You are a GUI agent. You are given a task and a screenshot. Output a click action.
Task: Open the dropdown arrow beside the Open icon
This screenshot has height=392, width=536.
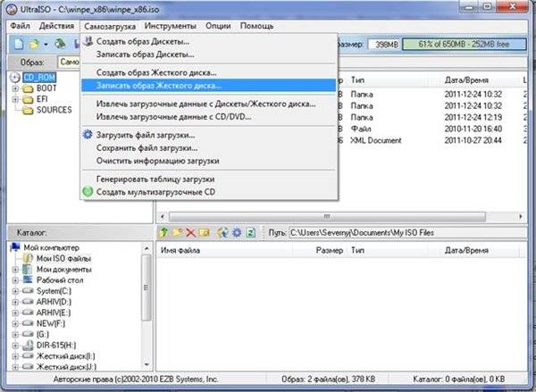[46, 45]
